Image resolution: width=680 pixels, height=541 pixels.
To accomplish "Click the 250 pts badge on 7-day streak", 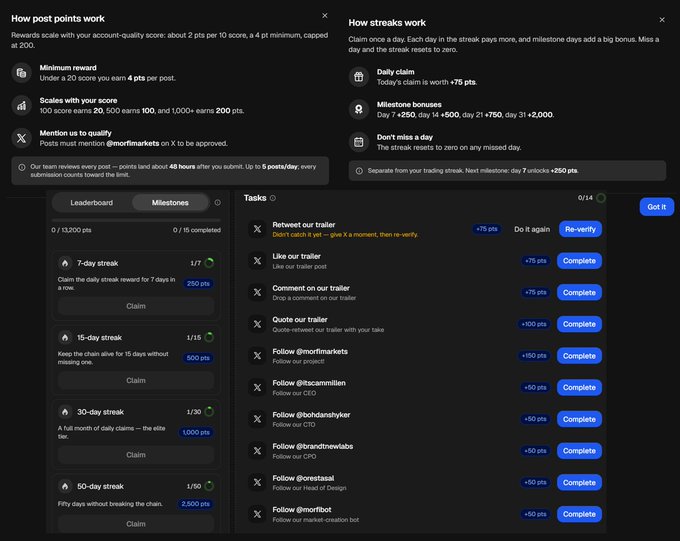I will coord(198,283).
